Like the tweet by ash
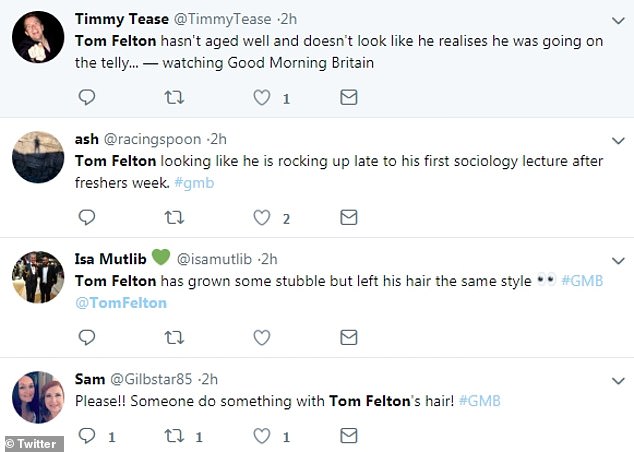 pyautogui.click(x=262, y=217)
